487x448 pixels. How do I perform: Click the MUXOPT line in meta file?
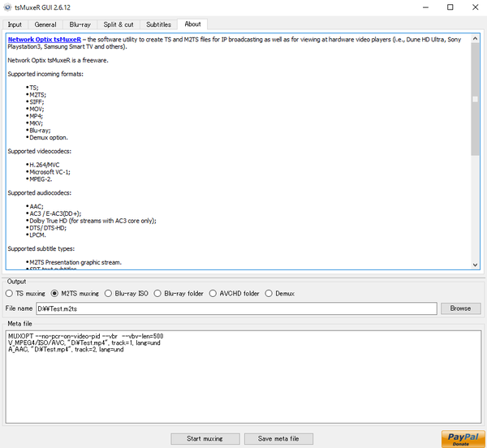pos(86,336)
